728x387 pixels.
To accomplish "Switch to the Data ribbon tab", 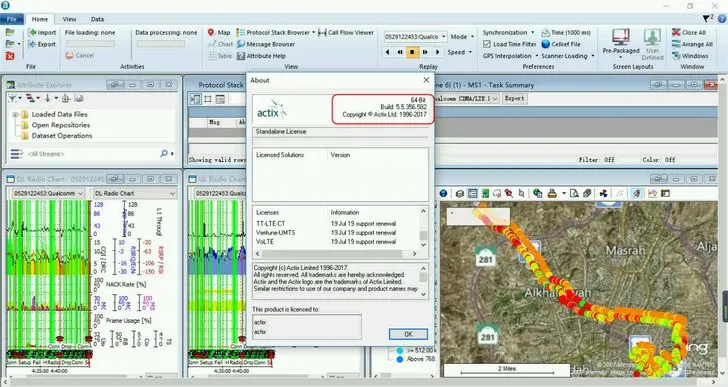I will (x=98, y=19).
